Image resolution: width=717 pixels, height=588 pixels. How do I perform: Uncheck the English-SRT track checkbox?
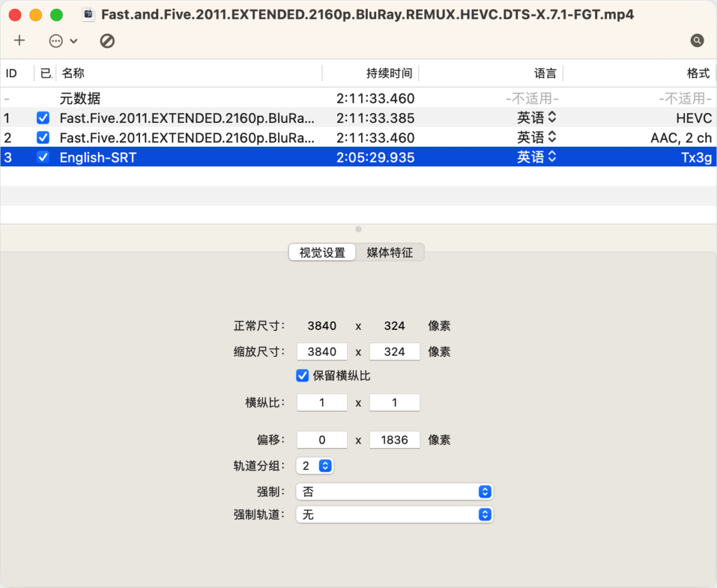pos(43,157)
